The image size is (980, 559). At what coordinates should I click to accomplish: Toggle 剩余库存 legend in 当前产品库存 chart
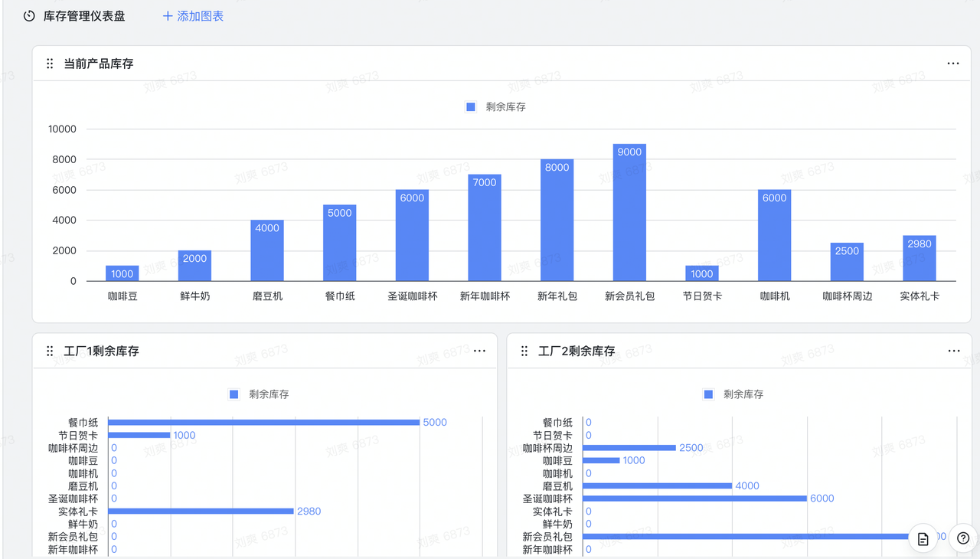[496, 107]
